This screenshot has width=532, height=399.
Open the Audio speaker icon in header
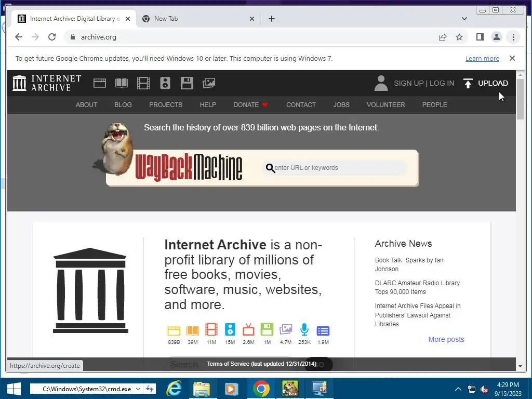[x=165, y=83]
